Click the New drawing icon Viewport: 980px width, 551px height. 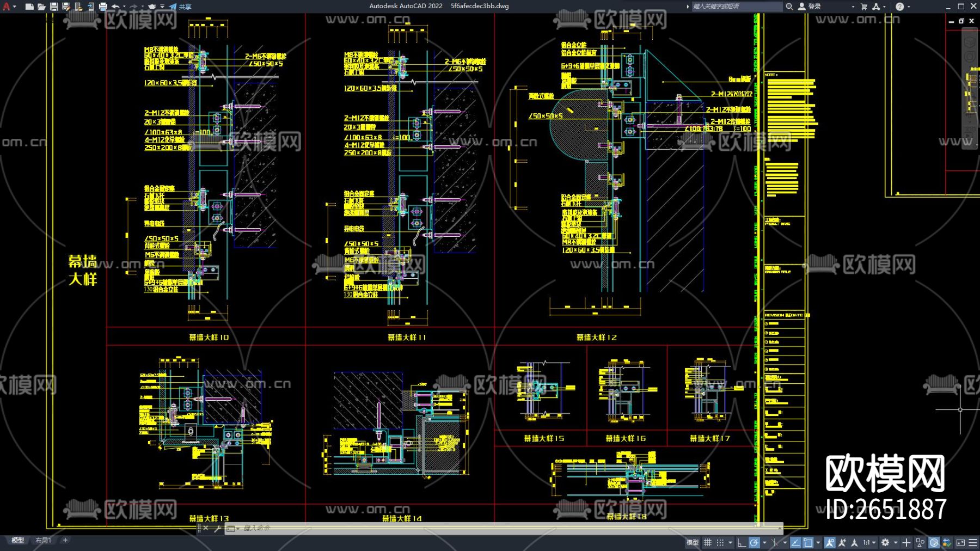[x=29, y=7]
